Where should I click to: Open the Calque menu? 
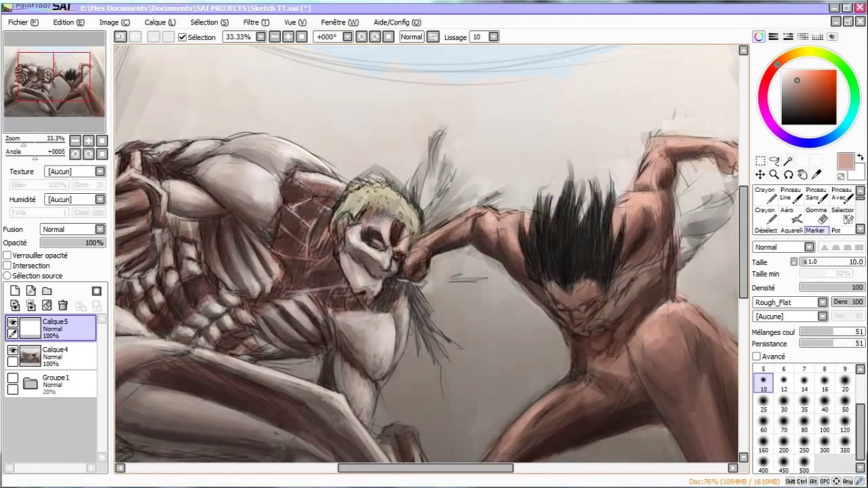click(160, 22)
